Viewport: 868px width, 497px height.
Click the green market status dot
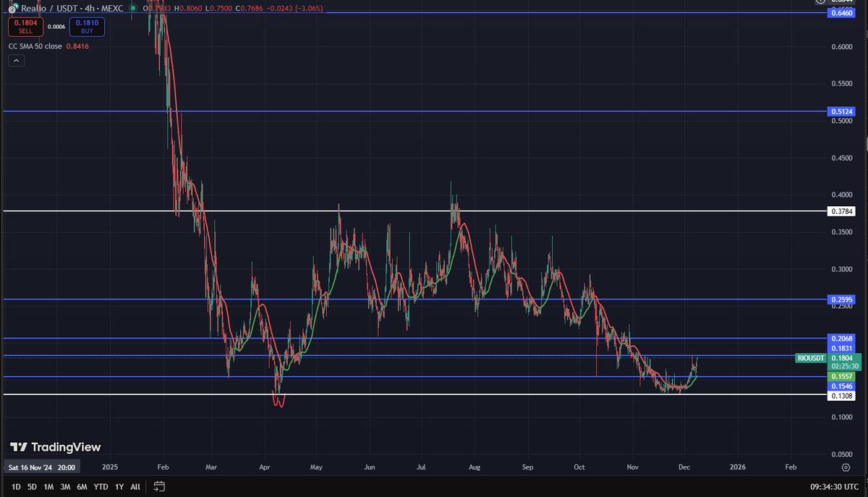click(x=134, y=8)
